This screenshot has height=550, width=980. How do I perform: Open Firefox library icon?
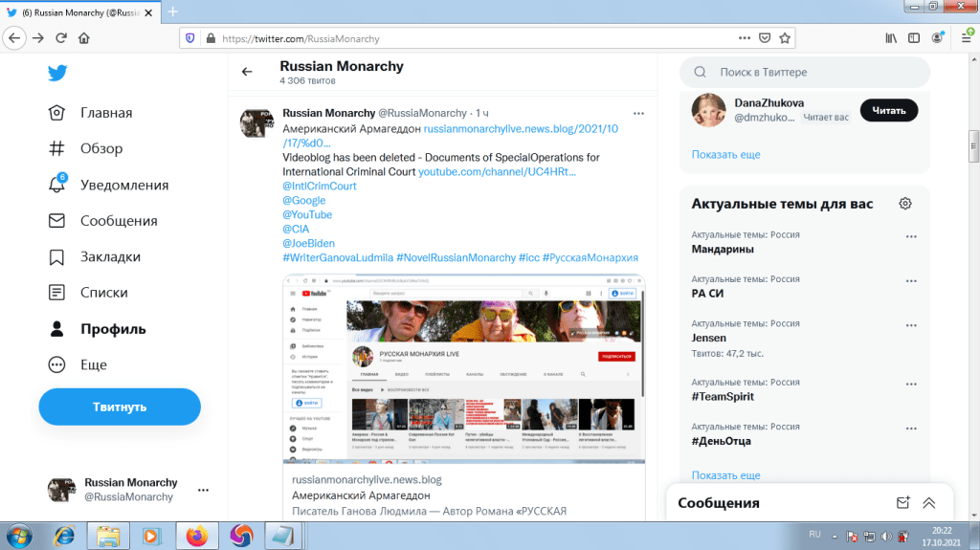click(891, 38)
